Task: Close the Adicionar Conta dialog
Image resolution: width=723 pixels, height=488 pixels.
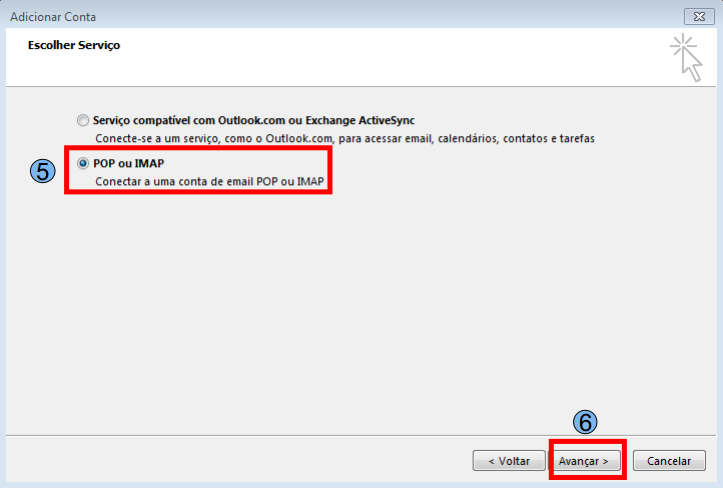Action: point(697,16)
